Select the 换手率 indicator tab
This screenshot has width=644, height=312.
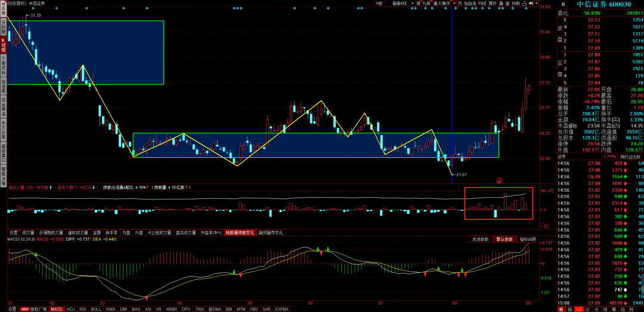(x=112, y=232)
